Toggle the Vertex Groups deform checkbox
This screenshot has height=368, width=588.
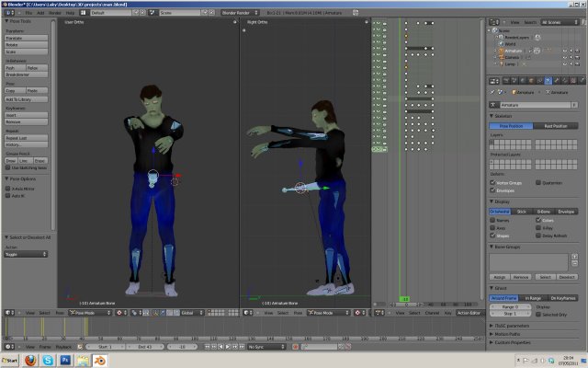coord(492,182)
